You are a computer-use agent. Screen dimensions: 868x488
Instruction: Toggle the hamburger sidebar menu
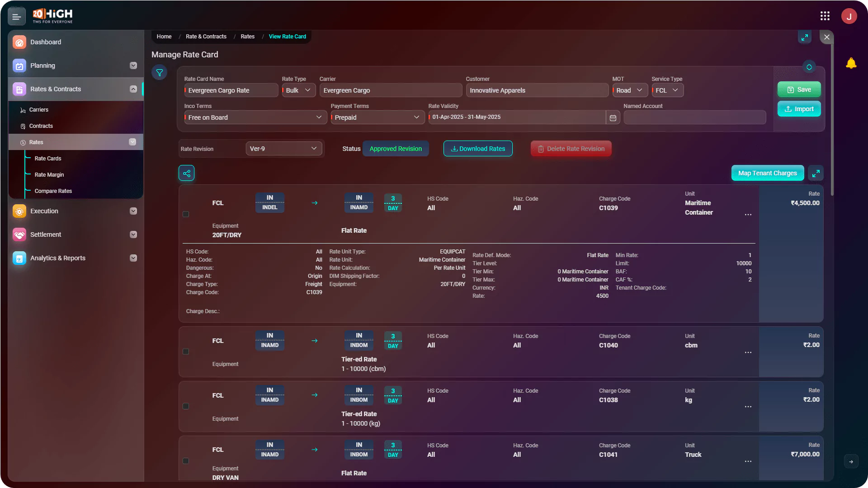click(x=17, y=17)
